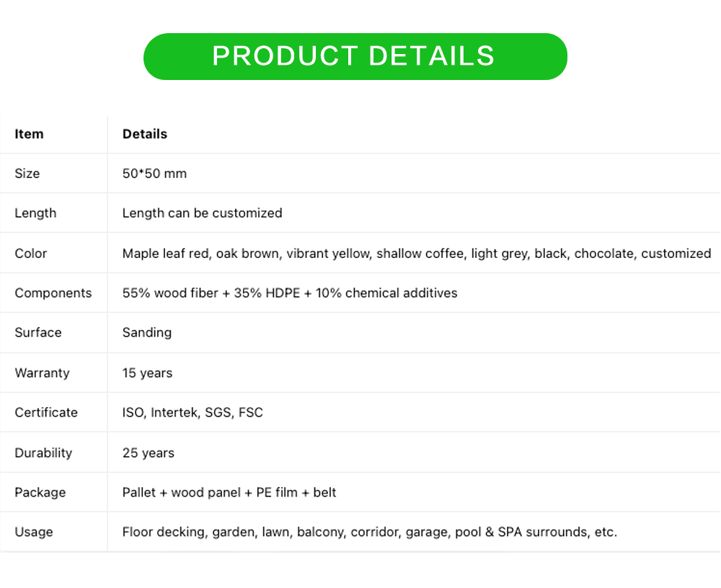
Task: Click "Length can be customized" text
Action: (x=202, y=213)
